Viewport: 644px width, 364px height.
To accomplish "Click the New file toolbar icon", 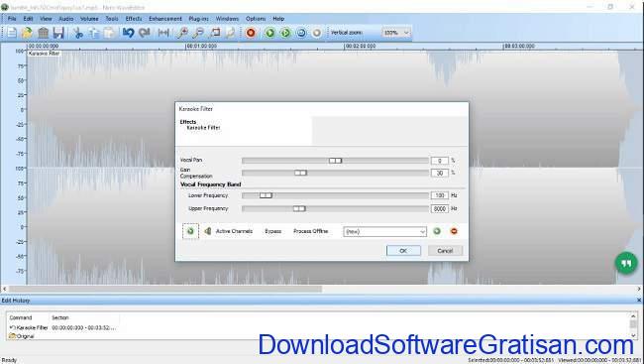I will click(x=12, y=33).
